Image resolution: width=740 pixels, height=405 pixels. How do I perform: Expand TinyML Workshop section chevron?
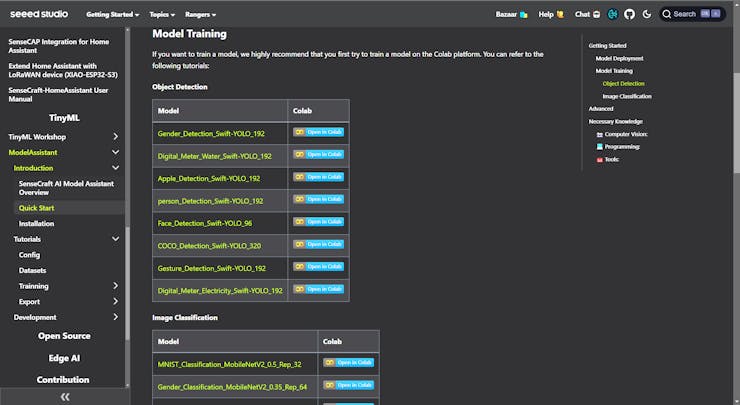[115, 136]
